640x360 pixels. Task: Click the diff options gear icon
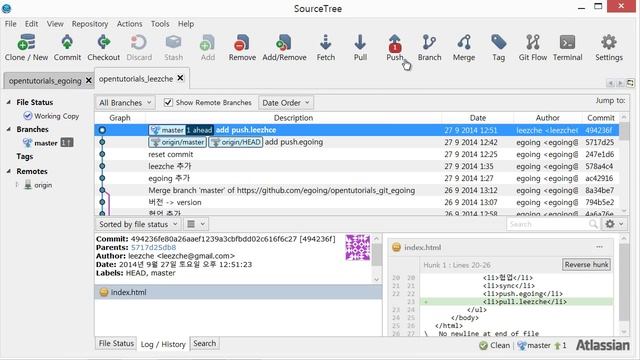tap(610, 224)
